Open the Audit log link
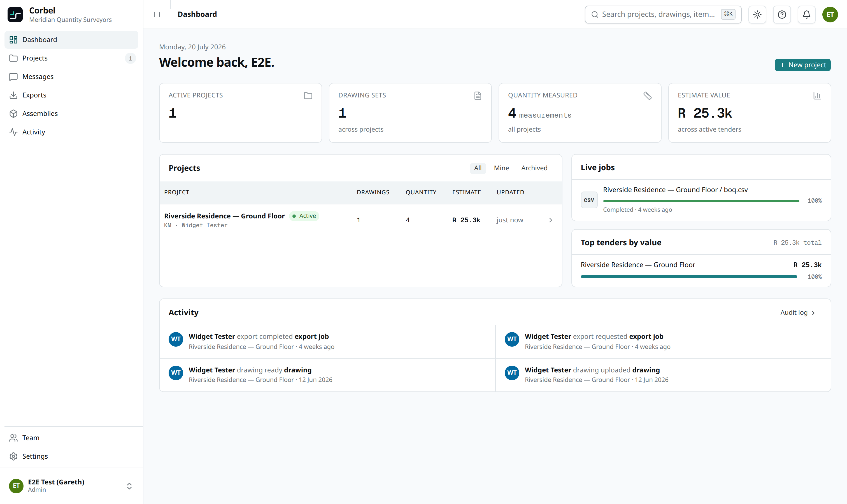 click(x=797, y=313)
